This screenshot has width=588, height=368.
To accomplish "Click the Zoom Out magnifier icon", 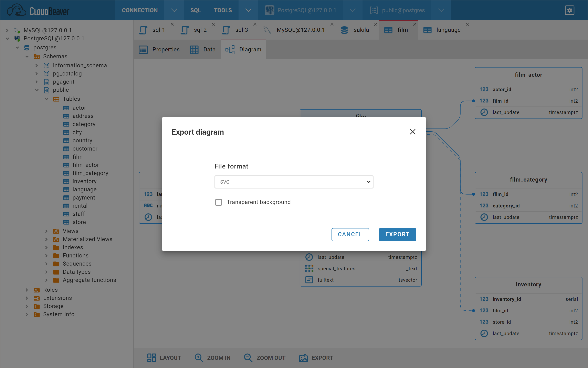I will click(x=248, y=358).
